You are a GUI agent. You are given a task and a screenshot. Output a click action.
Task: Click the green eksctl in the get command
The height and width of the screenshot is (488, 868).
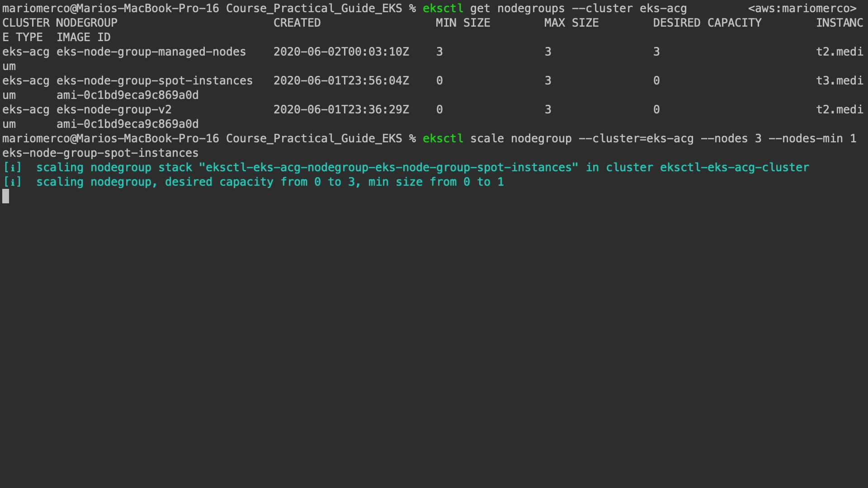pyautogui.click(x=443, y=9)
